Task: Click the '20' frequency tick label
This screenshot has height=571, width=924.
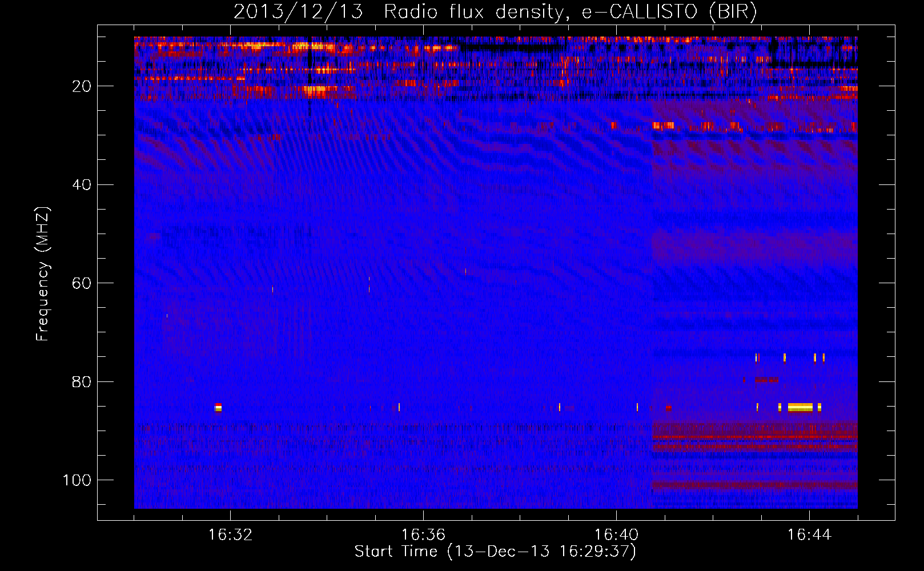Action: pyautogui.click(x=82, y=86)
